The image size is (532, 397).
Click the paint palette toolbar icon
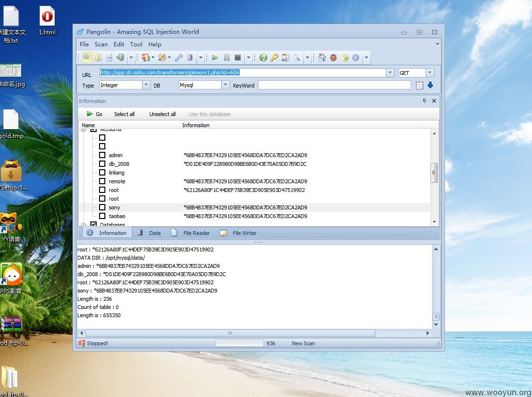pos(162,58)
